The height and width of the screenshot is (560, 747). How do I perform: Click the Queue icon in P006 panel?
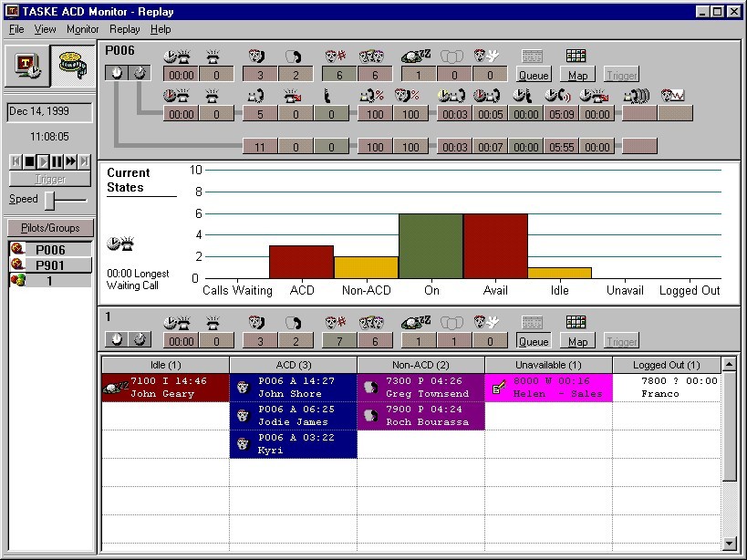(532, 56)
